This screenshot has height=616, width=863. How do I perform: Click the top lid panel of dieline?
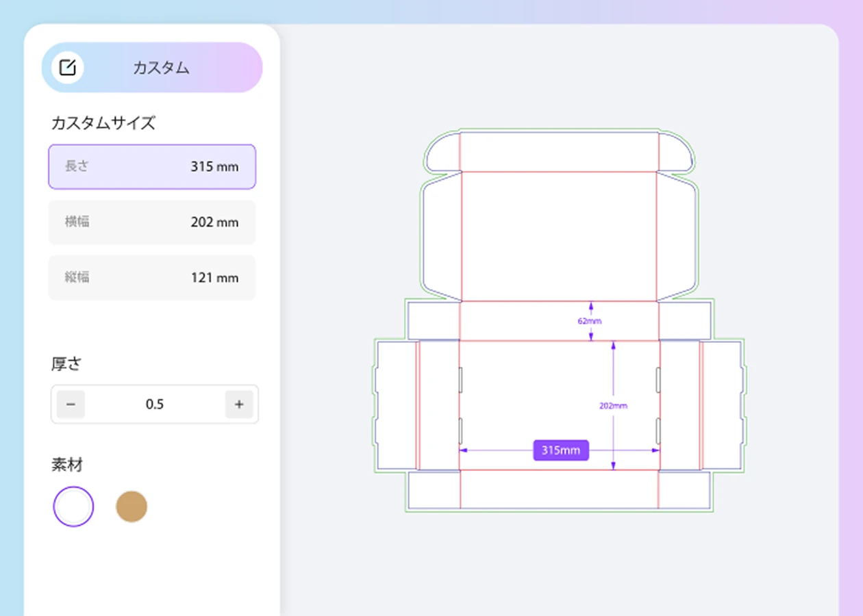[x=559, y=236]
